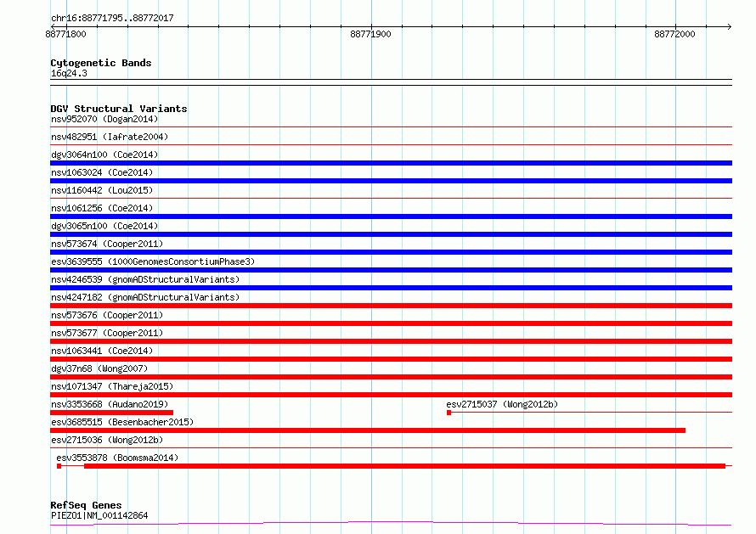This screenshot has height=534, width=756.
Task: Click nsv3353668 (Audano2019) label
Action: (110, 404)
